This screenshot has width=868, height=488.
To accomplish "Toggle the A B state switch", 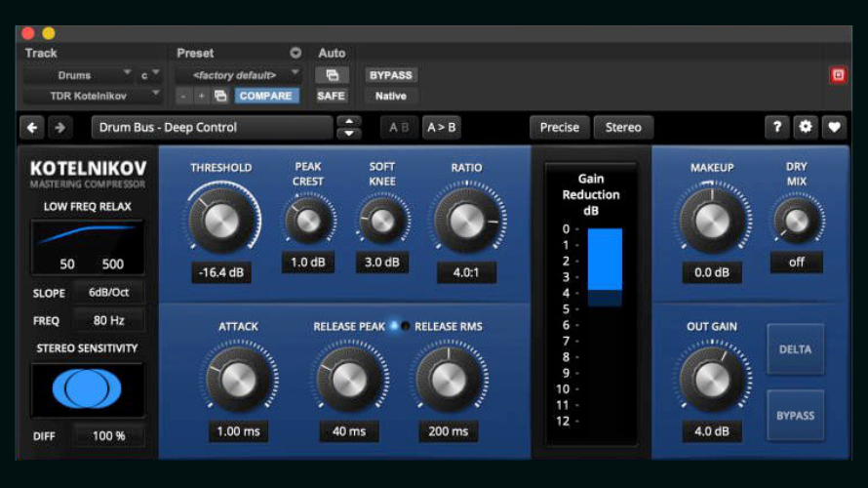I will [399, 127].
